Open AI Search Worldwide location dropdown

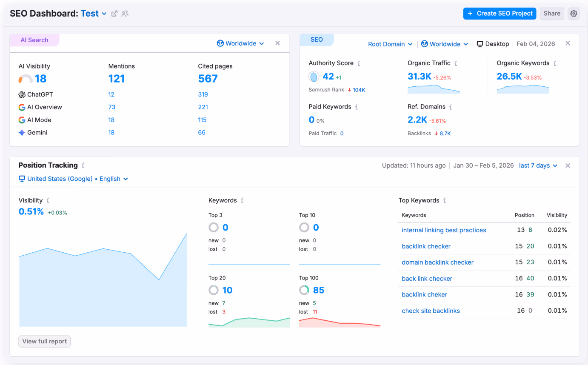240,43
